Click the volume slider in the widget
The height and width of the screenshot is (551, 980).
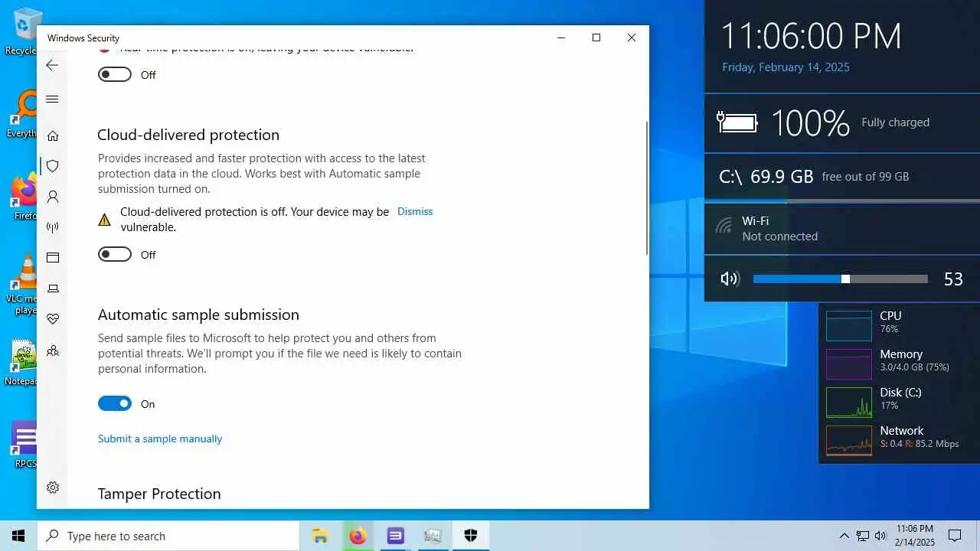click(x=840, y=279)
